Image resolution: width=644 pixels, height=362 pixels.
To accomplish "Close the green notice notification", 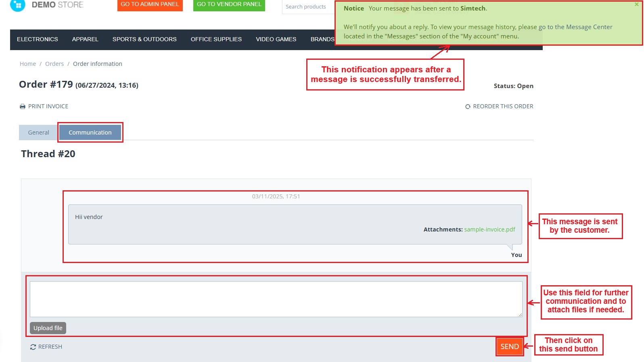I will [x=636, y=5].
